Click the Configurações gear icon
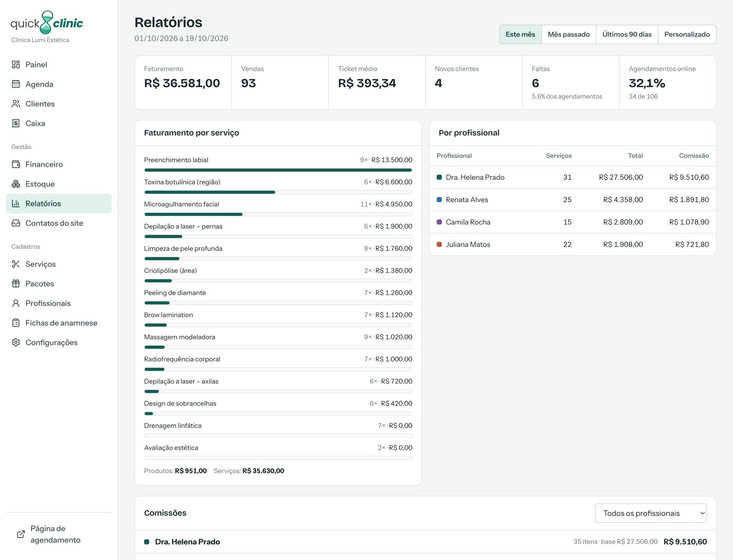Viewport: 733px width, 560px height. point(16,342)
